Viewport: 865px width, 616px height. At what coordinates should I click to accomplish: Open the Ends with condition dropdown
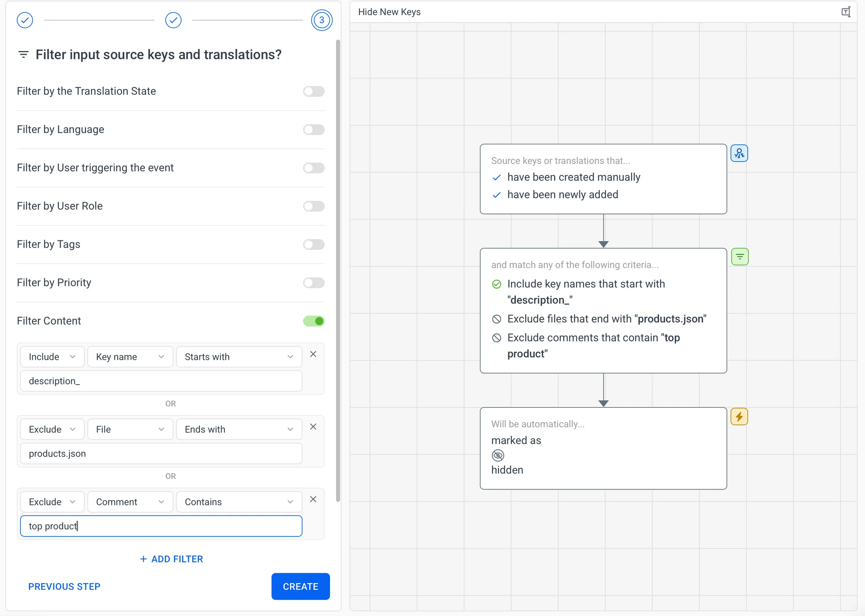(x=239, y=429)
